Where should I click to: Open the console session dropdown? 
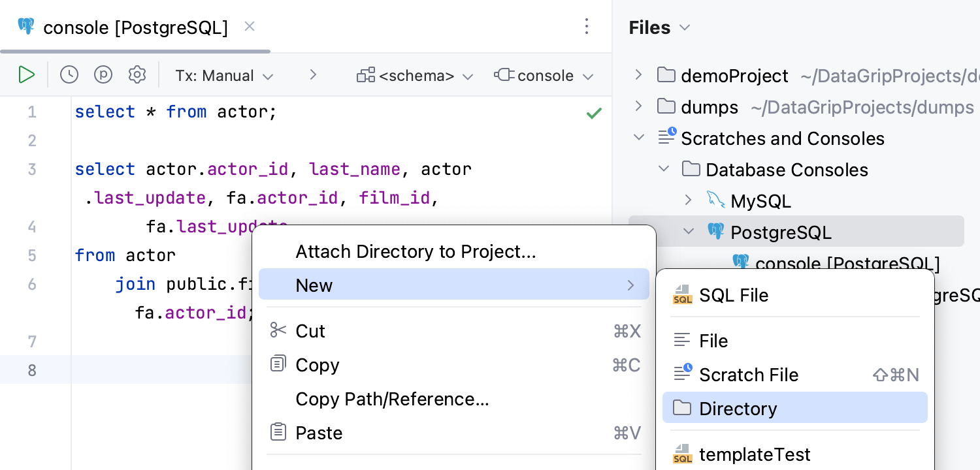544,76
